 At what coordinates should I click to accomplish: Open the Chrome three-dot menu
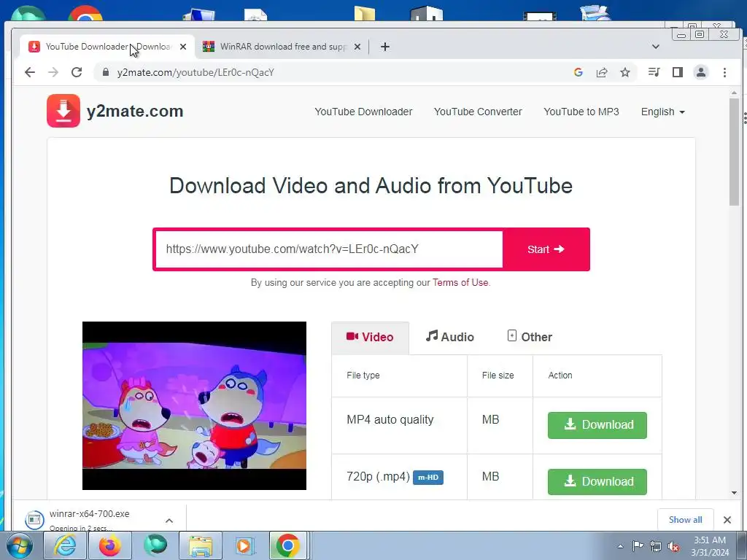click(724, 72)
